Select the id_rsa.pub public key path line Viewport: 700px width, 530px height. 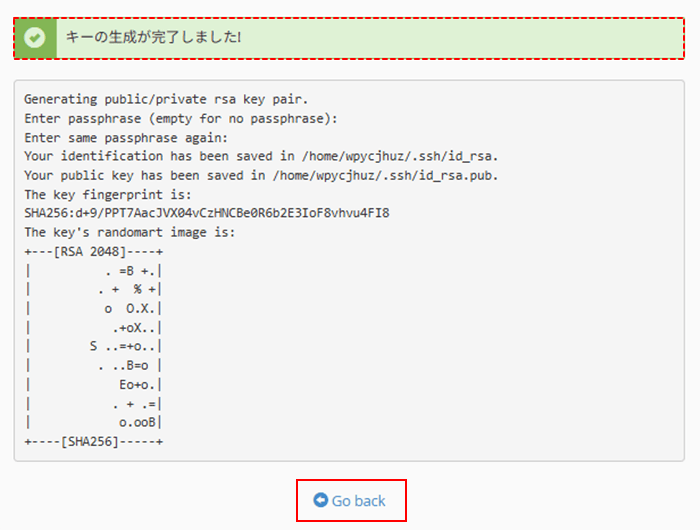point(261,175)
